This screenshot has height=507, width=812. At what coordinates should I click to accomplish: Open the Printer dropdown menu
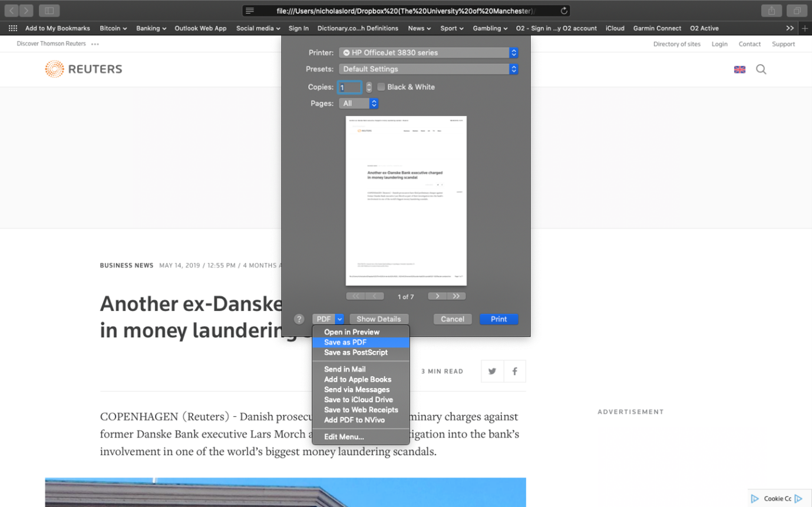[428, 53]
